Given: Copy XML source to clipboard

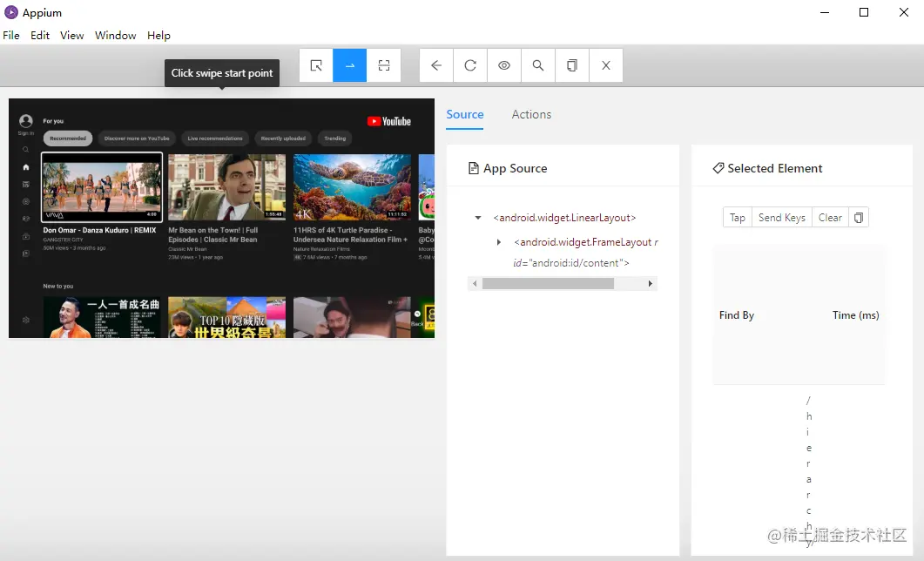Looking at the screenshot, I should point(572,65).
